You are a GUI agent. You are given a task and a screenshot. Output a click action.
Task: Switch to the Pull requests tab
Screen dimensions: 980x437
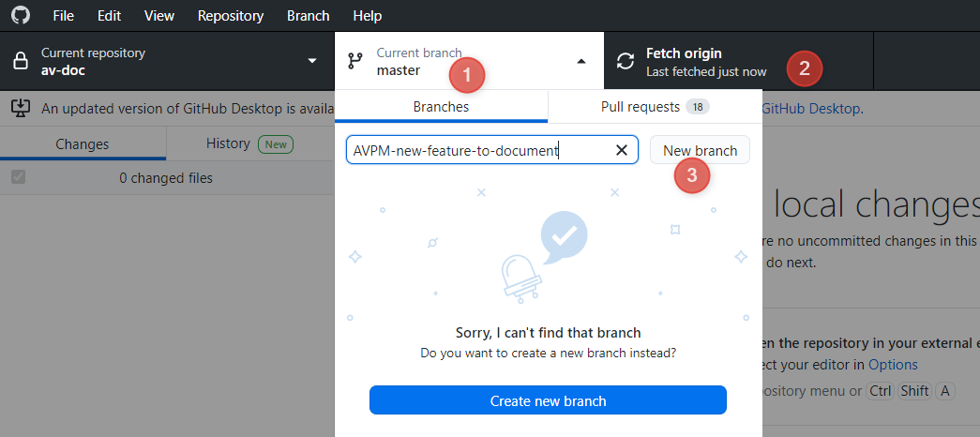(x=655, y=107)
